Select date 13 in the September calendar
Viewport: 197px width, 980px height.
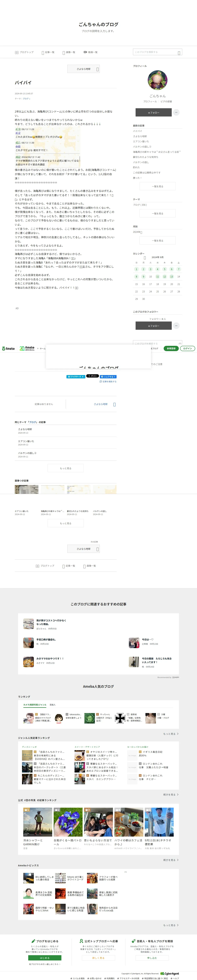[172, 277]
